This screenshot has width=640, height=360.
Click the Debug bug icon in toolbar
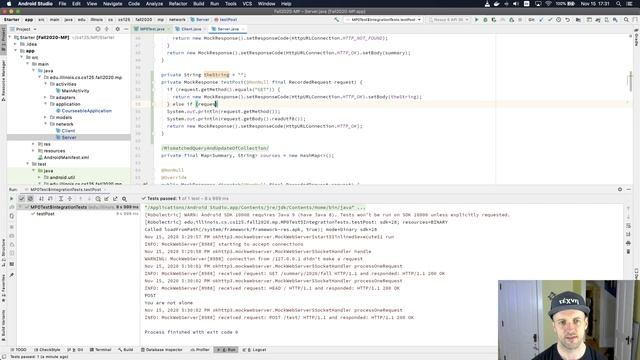[x=485, y=20]
